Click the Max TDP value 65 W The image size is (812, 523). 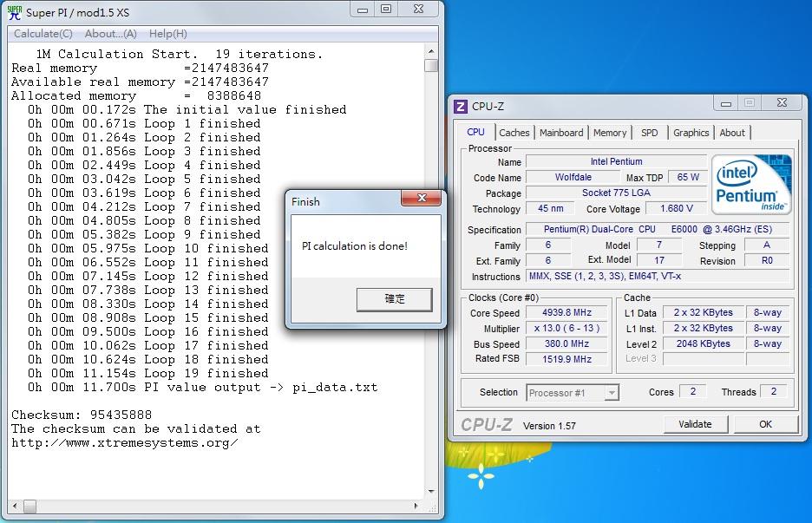688,177
